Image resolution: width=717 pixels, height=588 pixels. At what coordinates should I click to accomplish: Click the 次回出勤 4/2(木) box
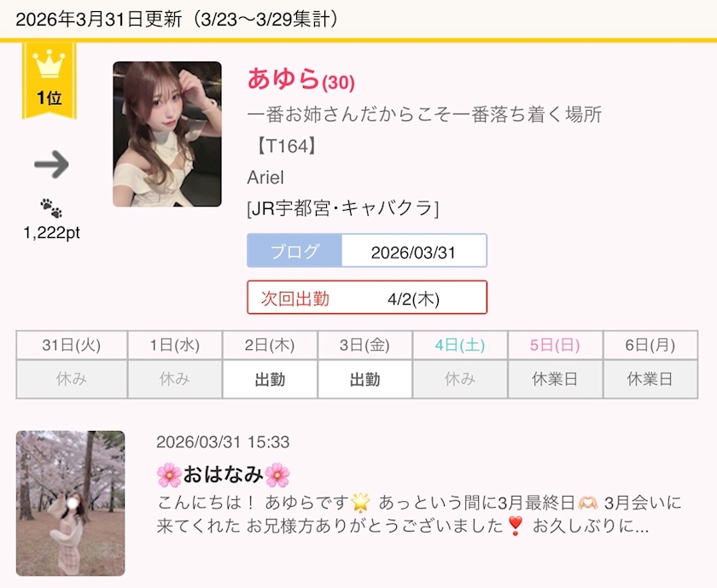[367, 298]
